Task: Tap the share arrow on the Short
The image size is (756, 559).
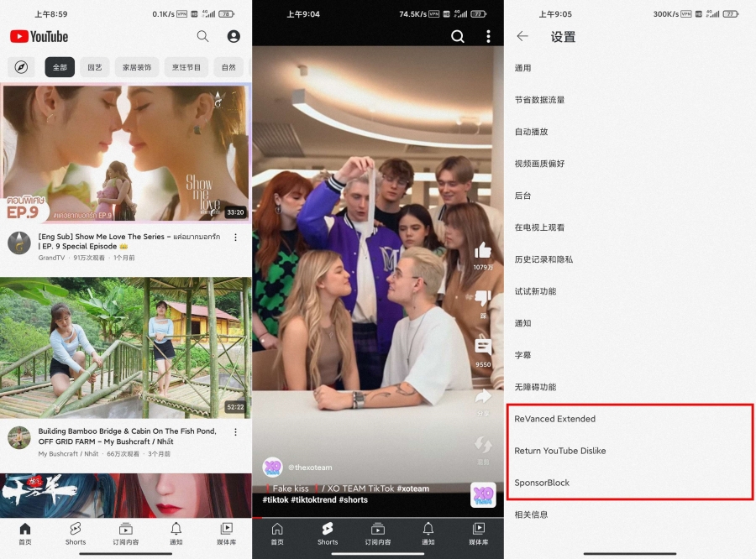Action: (483, 397)
